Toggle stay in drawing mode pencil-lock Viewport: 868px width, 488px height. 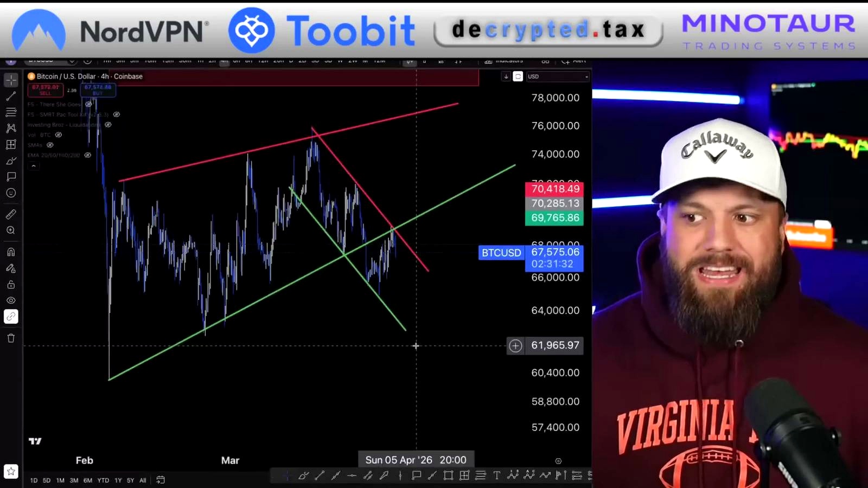pyautogui.click(x=11, y=268)
